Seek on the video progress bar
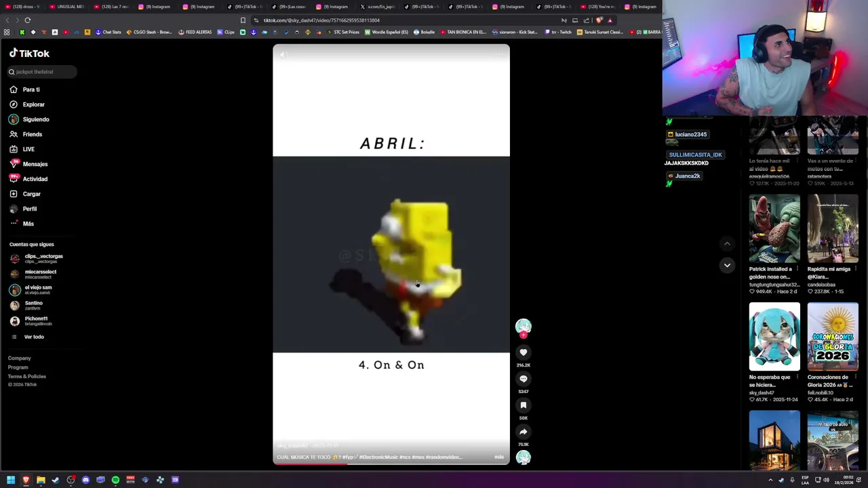This screenshot has width=868, height=488. tap(391, 463)
